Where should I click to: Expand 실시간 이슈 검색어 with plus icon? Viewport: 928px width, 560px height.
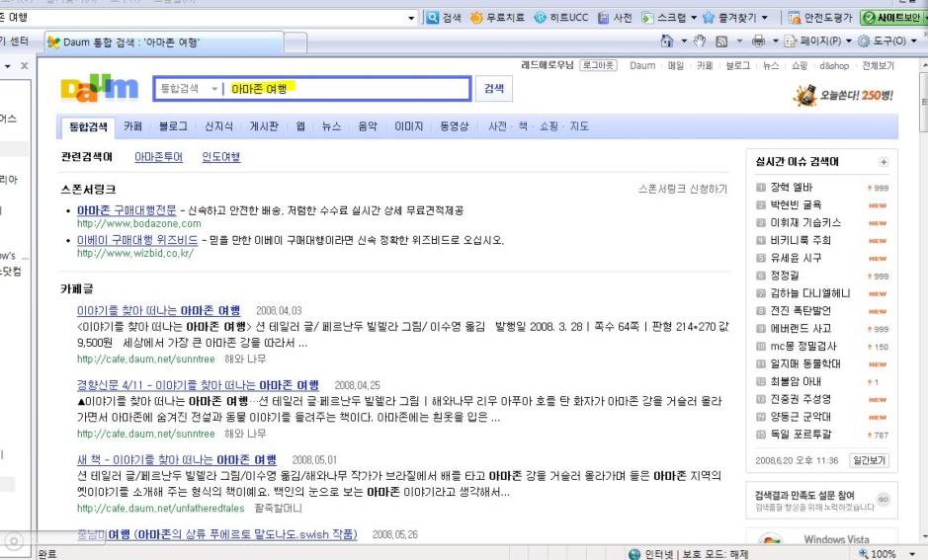coord(883,162)
